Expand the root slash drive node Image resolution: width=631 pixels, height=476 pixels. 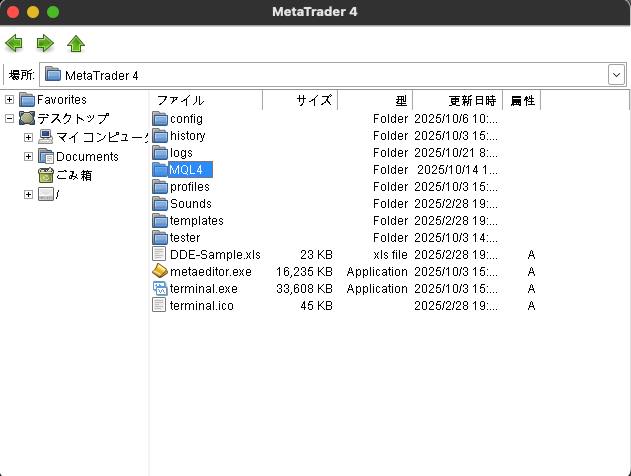(28, 194)
